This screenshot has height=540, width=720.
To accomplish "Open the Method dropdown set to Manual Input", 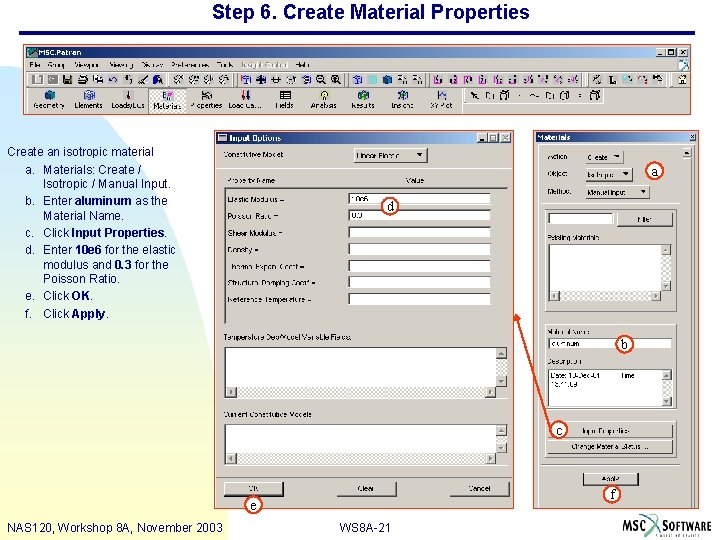I will (617, 192).
